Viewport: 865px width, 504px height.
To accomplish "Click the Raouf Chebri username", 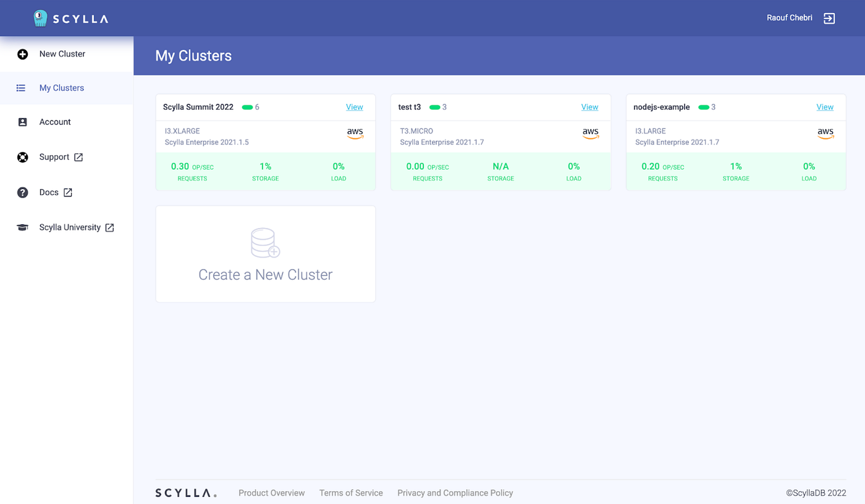I will click(788, 18).
